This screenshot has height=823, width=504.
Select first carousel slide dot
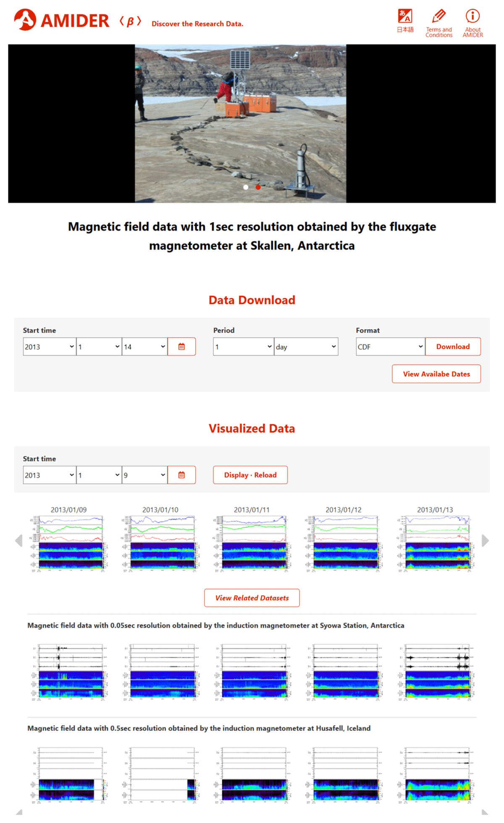[x=246, y=187]
